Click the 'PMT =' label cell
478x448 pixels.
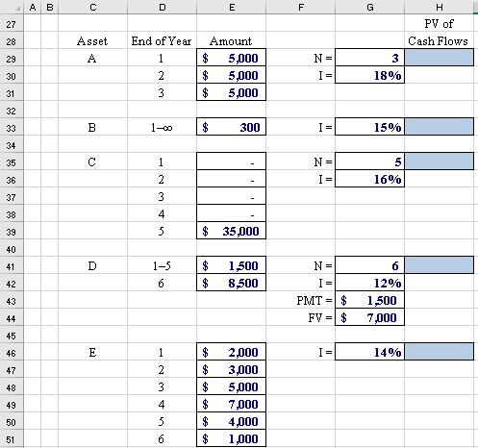click(x=301, y=300)
